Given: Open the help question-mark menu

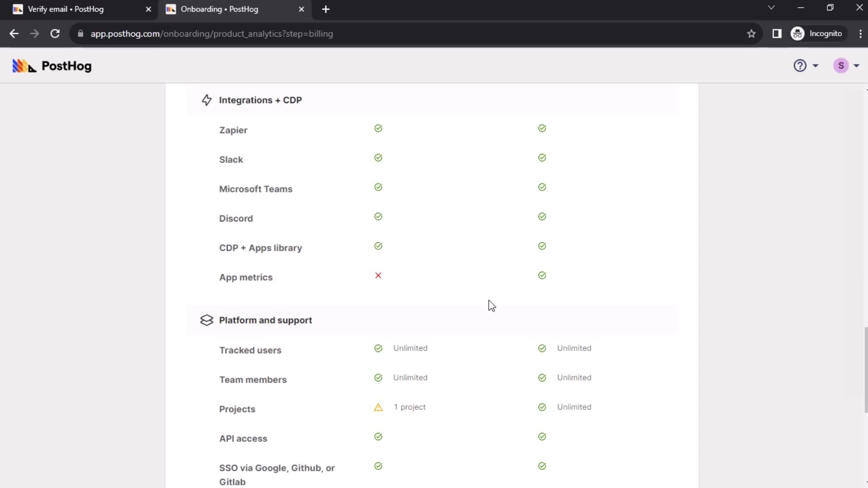Looking at the screenshot, I should (x=806, y=66).
